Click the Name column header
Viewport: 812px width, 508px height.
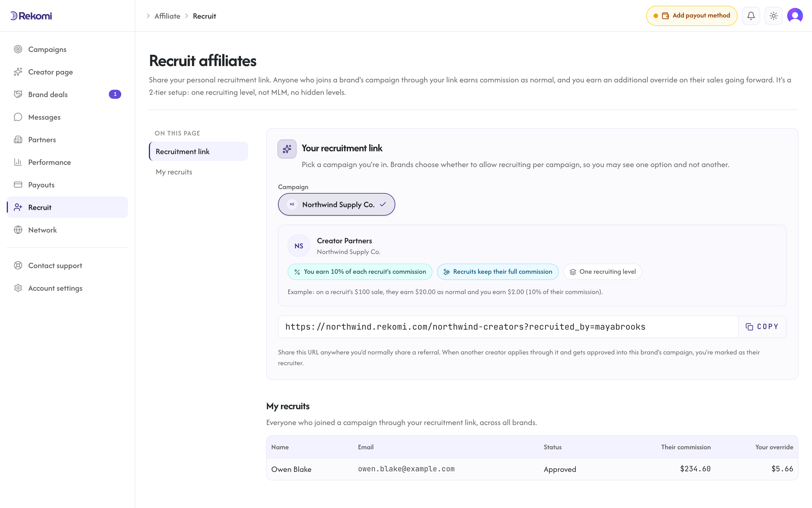point(280,447)
